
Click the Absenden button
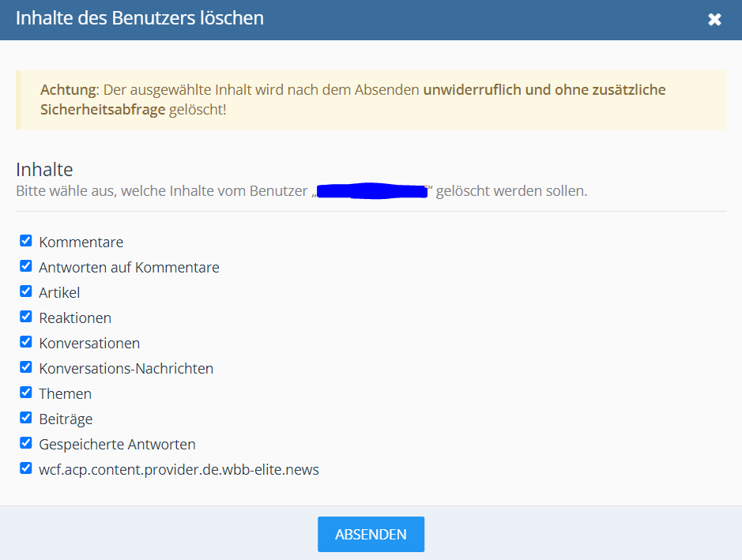(x=371, y=535)
